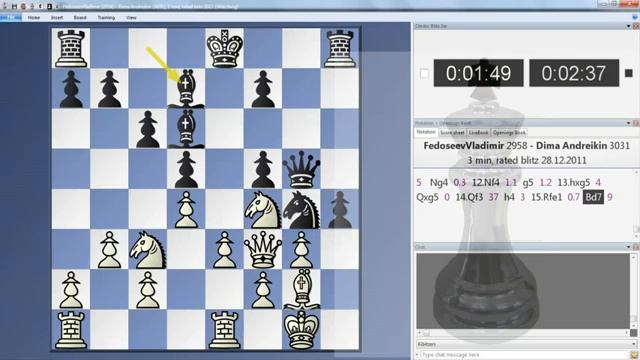Open the Board ribbon tab

[x=80, y=18]
